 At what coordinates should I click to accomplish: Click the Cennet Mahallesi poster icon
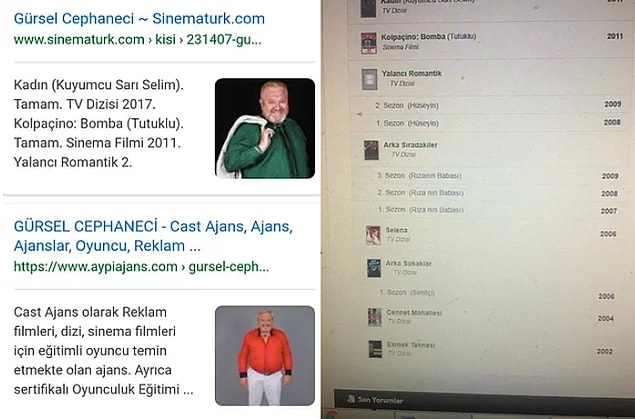click(375, 317)
